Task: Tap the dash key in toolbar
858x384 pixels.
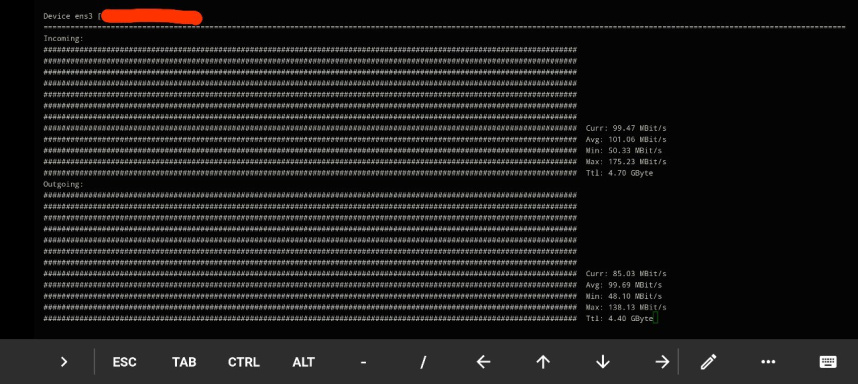Action: coord(363,362)
